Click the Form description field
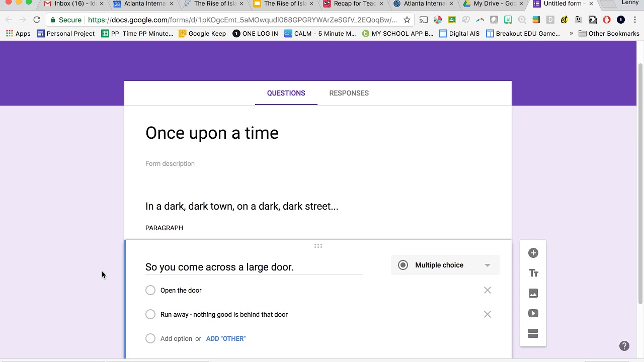644x362 pixels. (x=170, y=164)
